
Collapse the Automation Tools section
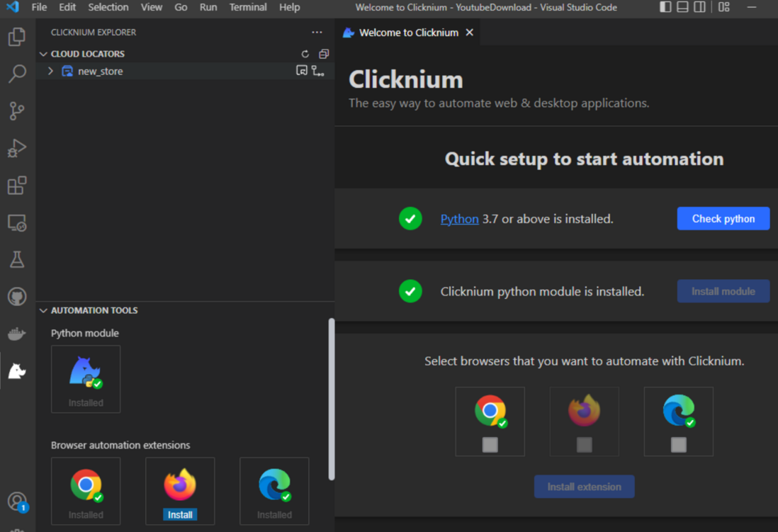pyautogui.click(x=43, y=310)
